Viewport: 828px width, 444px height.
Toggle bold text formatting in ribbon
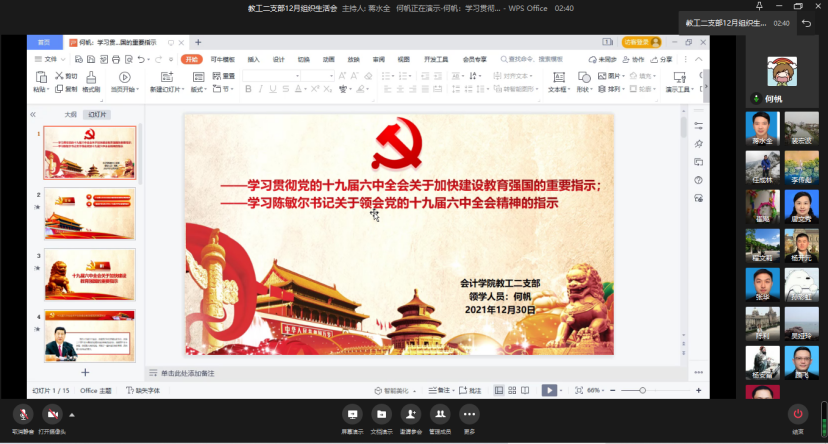(247, 89)
